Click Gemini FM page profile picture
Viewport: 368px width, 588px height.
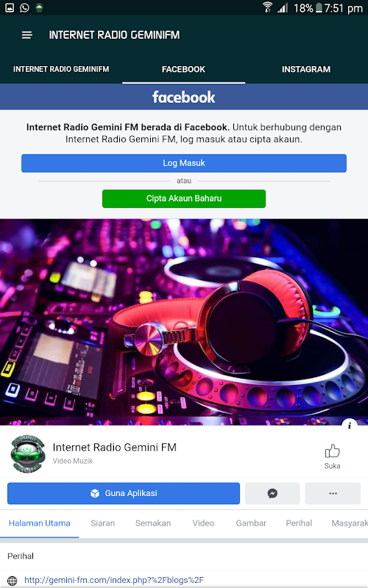27,453
